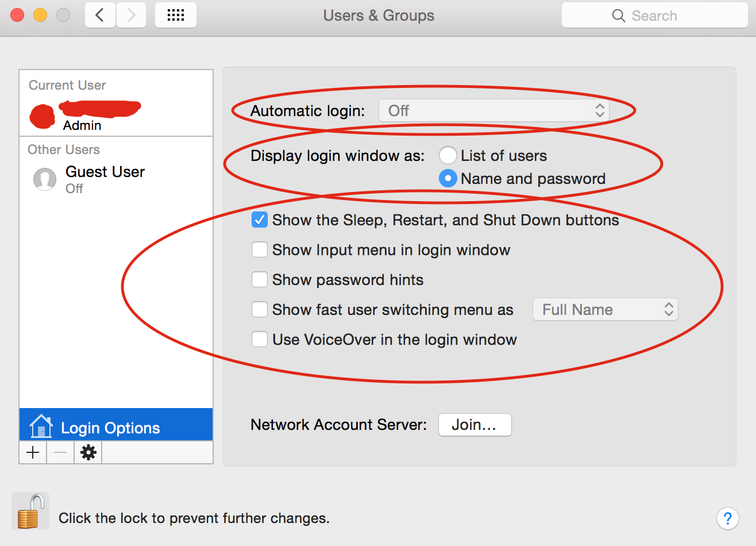The width and height of the screenshot is (756, 546).
Task: Click the Join button for Network Account Server
Action: (475, 425)
